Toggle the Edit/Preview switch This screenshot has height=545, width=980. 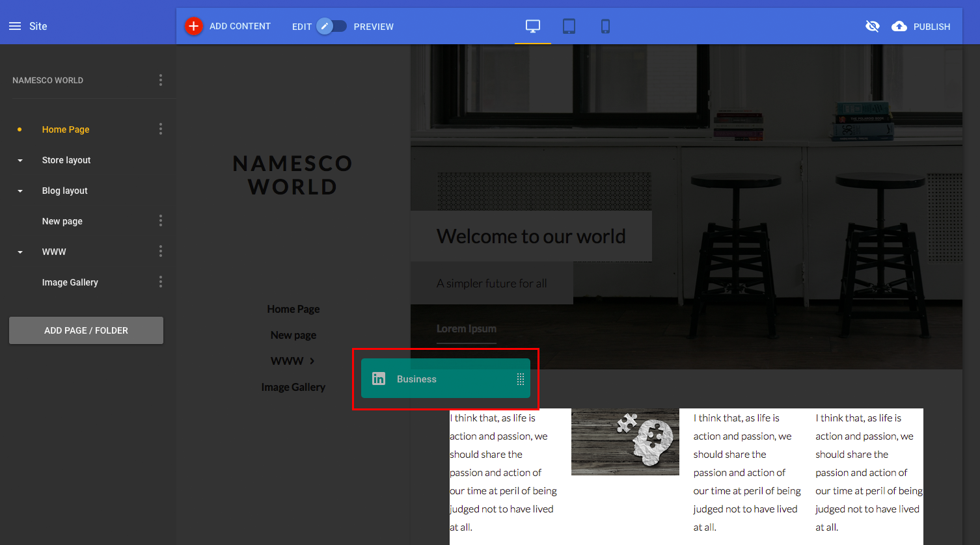(332, 26)
